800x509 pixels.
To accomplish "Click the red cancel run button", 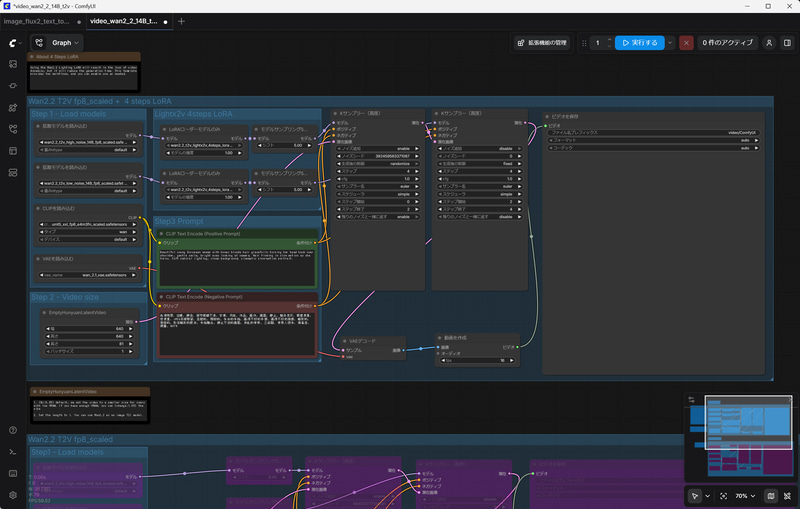I will pyautogui.click(x=686, y=43).
